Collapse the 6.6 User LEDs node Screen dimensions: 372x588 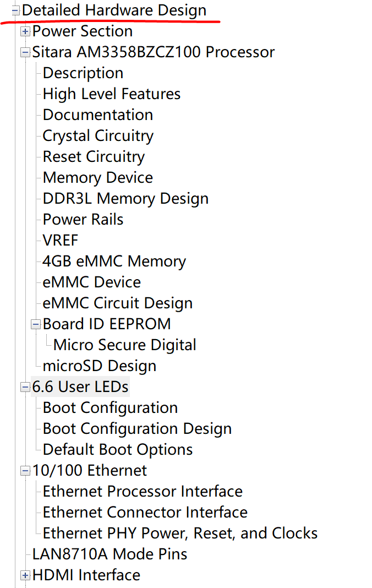point(25,387)
